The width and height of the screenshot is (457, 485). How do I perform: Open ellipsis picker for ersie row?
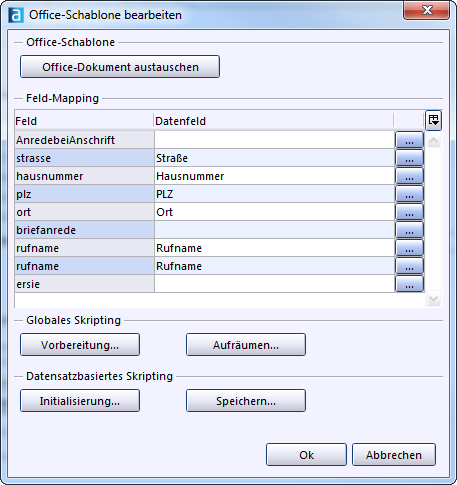tap(409, 284)
